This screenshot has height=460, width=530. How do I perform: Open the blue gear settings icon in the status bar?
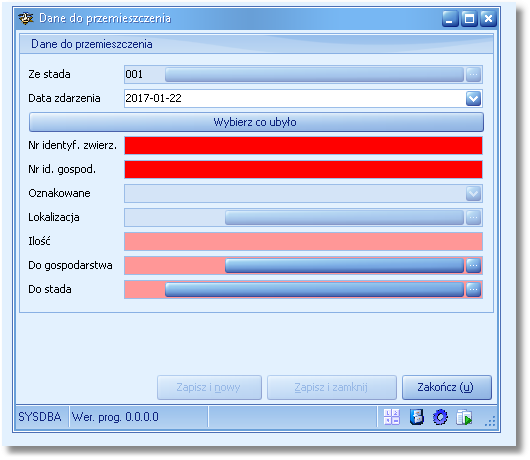click(440, 417)
